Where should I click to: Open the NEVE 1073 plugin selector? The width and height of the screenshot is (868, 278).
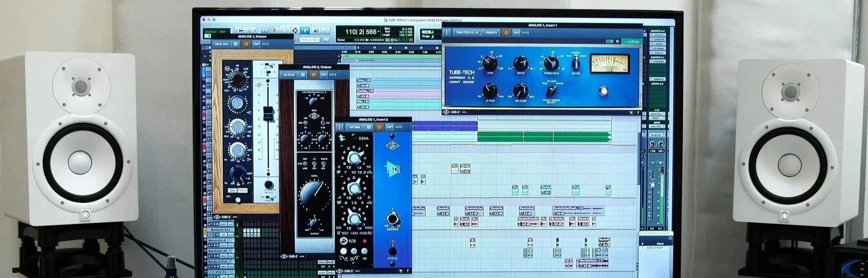point(222,44)
